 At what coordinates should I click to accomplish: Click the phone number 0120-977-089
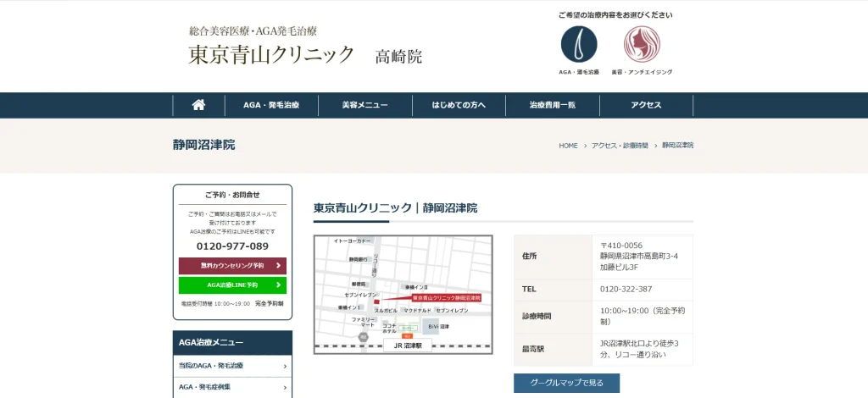232,246
